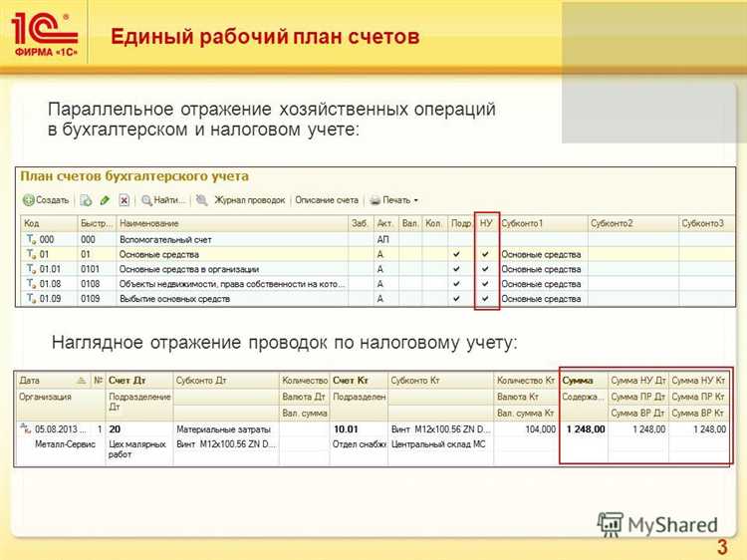The height and width of the screenshot is (560, 747).
Task: Click the green Создать plus icon
Action: point(28,199)
